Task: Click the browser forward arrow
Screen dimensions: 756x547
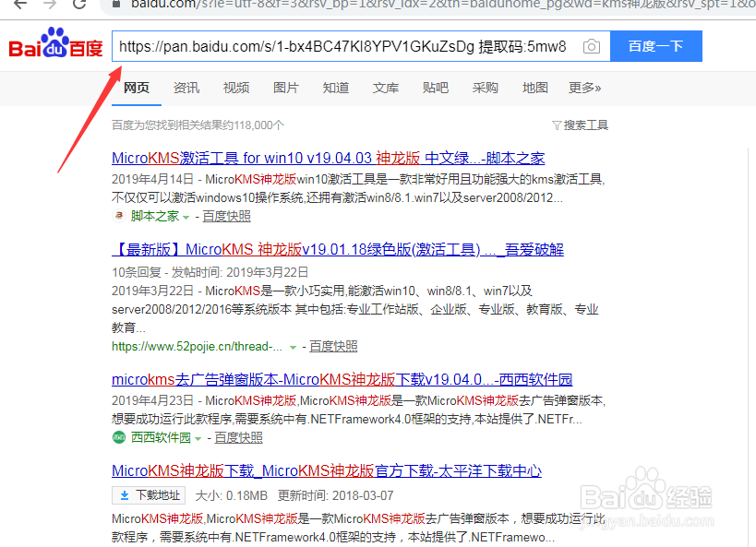Action: (50, 5)
